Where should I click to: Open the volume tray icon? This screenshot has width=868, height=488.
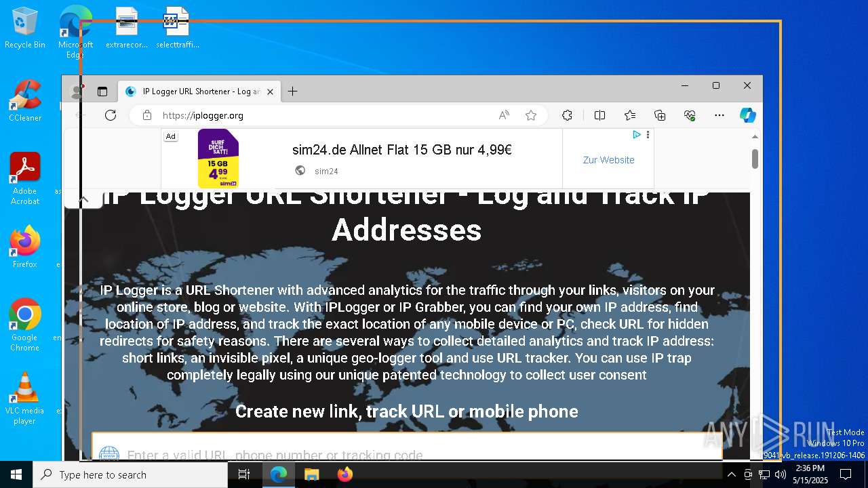(x=781, y=474)
